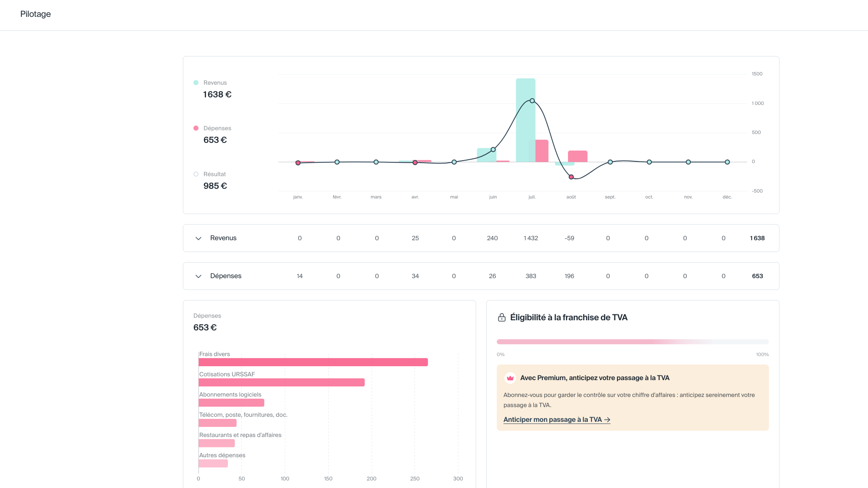Open the Pilotage page title

35,14
